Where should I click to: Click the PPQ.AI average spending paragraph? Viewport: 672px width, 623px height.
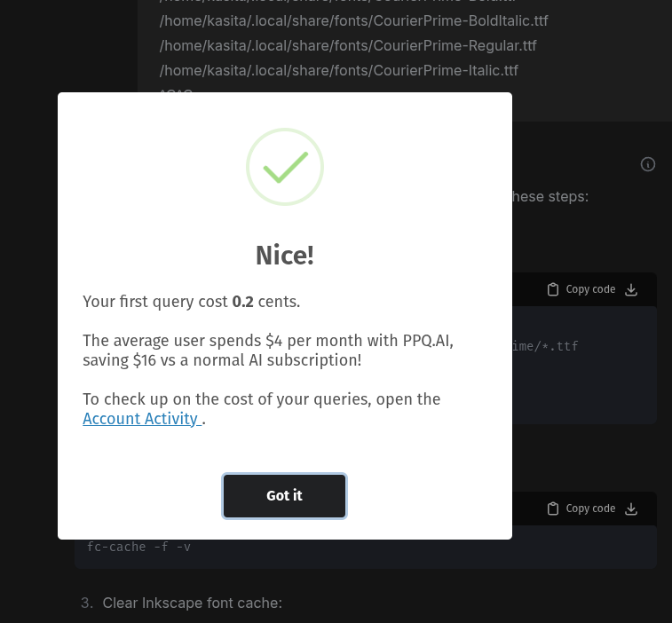point(268,351)
